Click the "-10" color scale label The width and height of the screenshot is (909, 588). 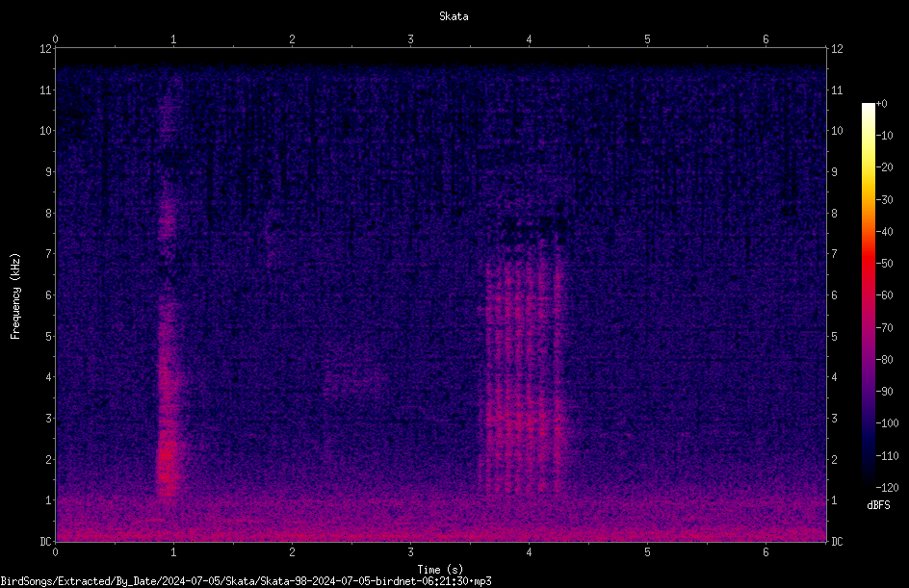click(884, 136)
